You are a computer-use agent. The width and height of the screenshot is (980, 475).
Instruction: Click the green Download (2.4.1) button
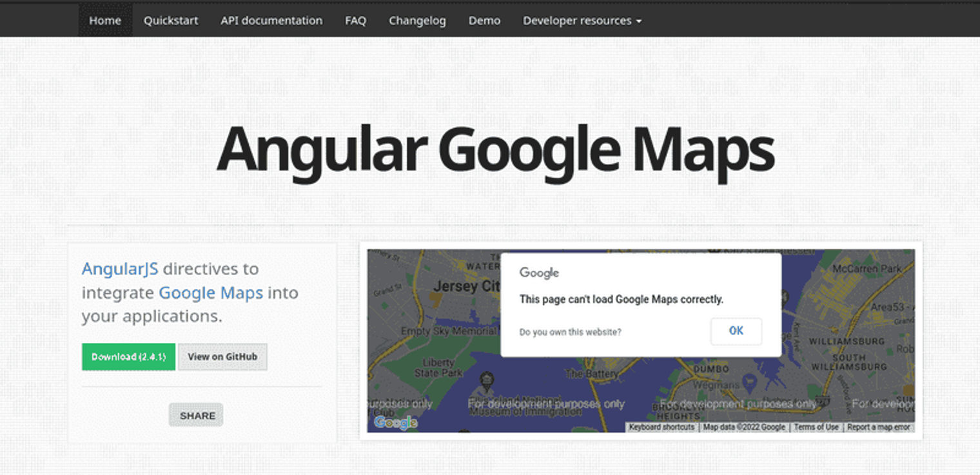pyautogui.click(x=128, y=356)
